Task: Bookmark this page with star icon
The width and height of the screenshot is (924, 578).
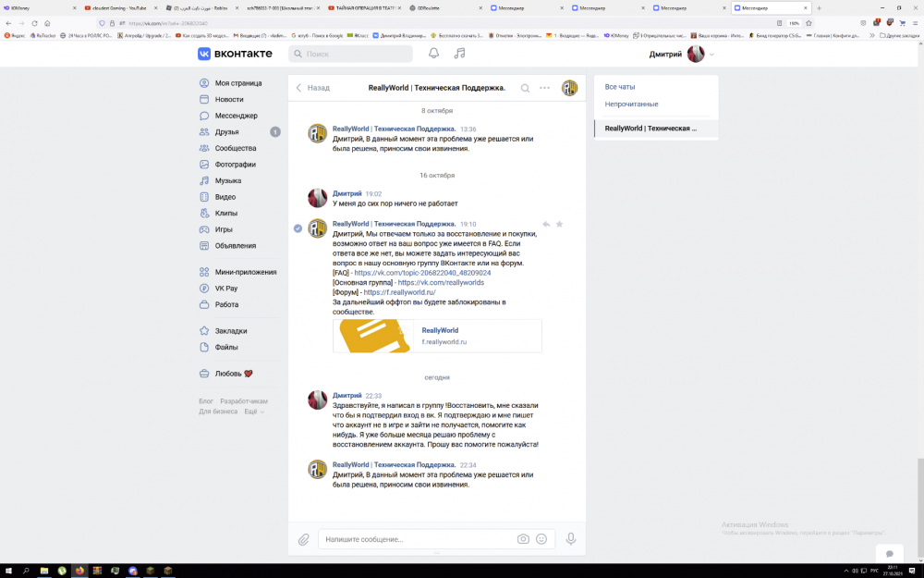Action: [808, 24]
